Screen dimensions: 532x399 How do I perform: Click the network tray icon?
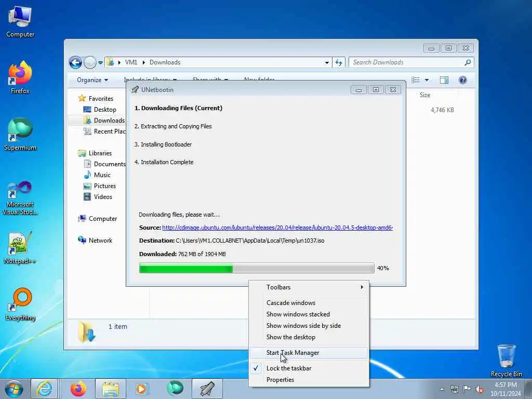455,389
